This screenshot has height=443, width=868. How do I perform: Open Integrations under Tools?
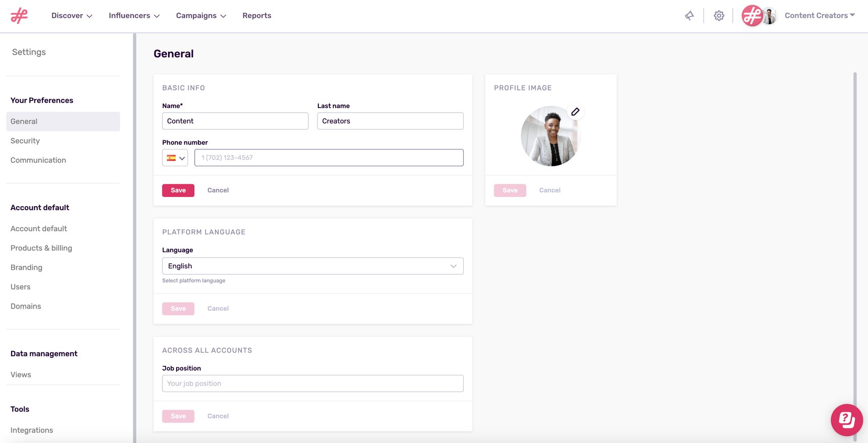click(x=32, y=430)
